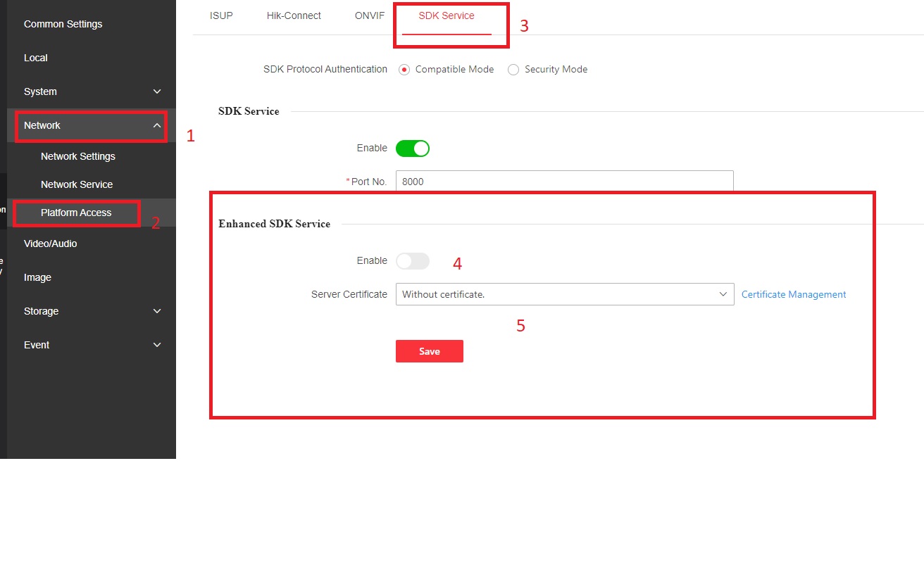
Task: Select the SDK Service tab
Action: click(x=447, y=15)
